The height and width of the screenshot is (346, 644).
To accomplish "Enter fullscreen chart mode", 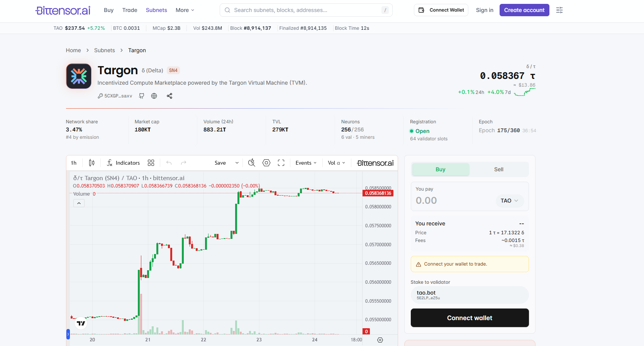I will (281, 163).
